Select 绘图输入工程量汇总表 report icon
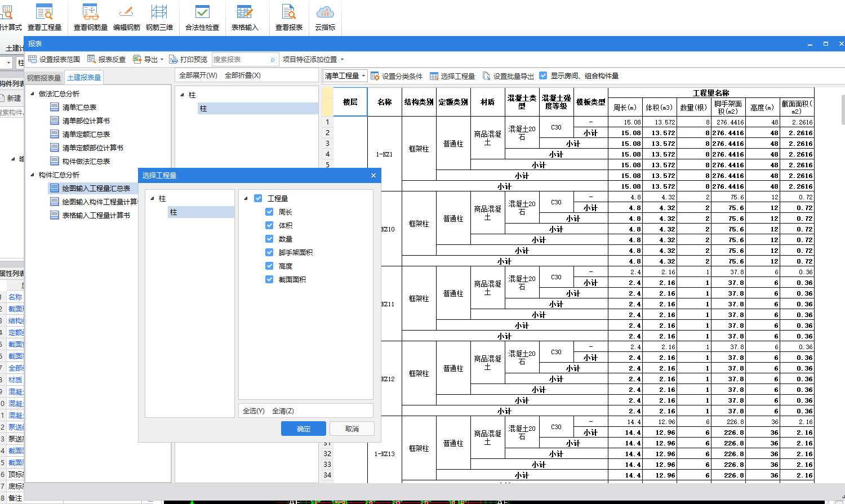This screenshot has width=845, height=504. (x=55, y=188)
